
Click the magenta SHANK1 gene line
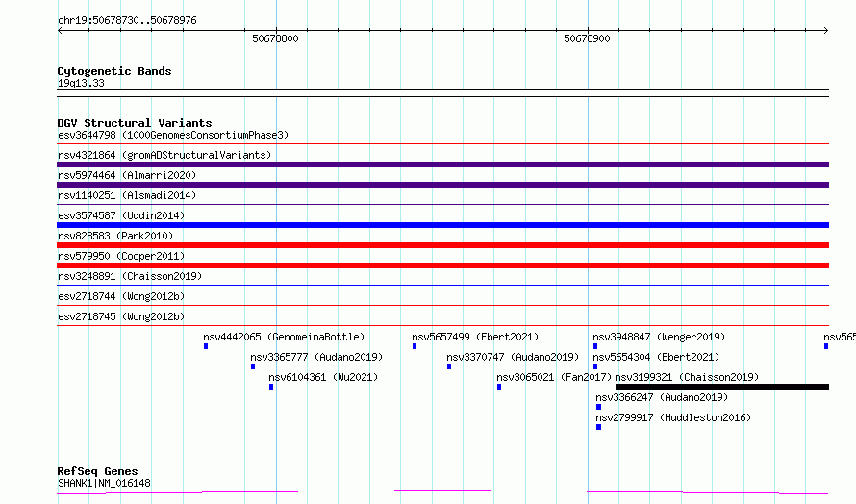pyautogui.click(x=442, y=492)
